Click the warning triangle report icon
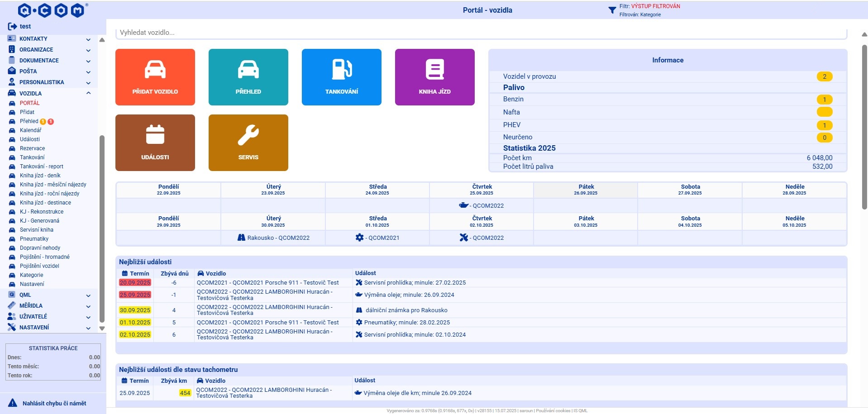The height and width of the screenshot is (414, 868). pyautogui.click(x=13, y=403)
